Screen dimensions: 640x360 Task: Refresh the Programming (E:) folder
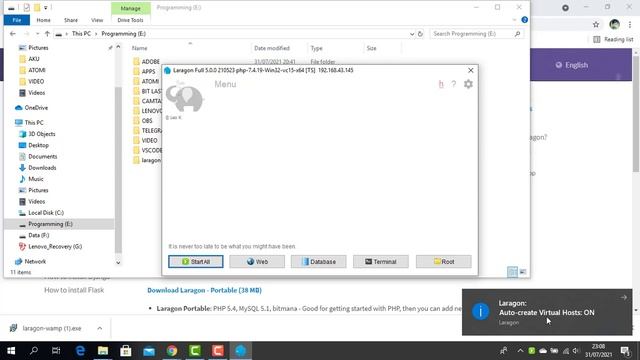click(420, 34)
